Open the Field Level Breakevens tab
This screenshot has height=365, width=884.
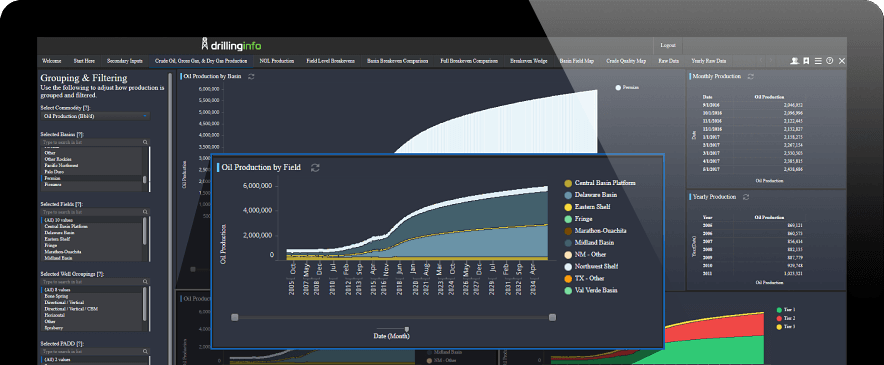330,61
